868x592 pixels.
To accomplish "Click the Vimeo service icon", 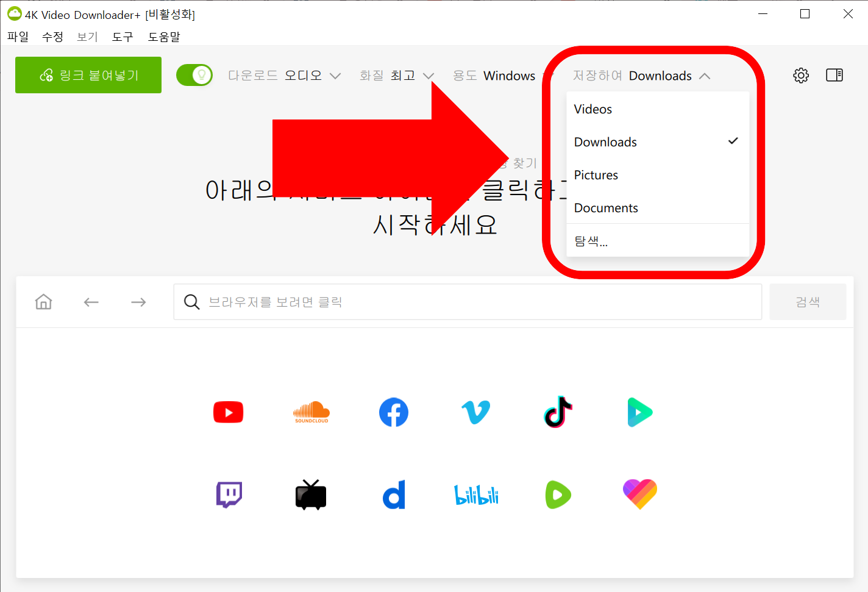I will coord(475,412).
